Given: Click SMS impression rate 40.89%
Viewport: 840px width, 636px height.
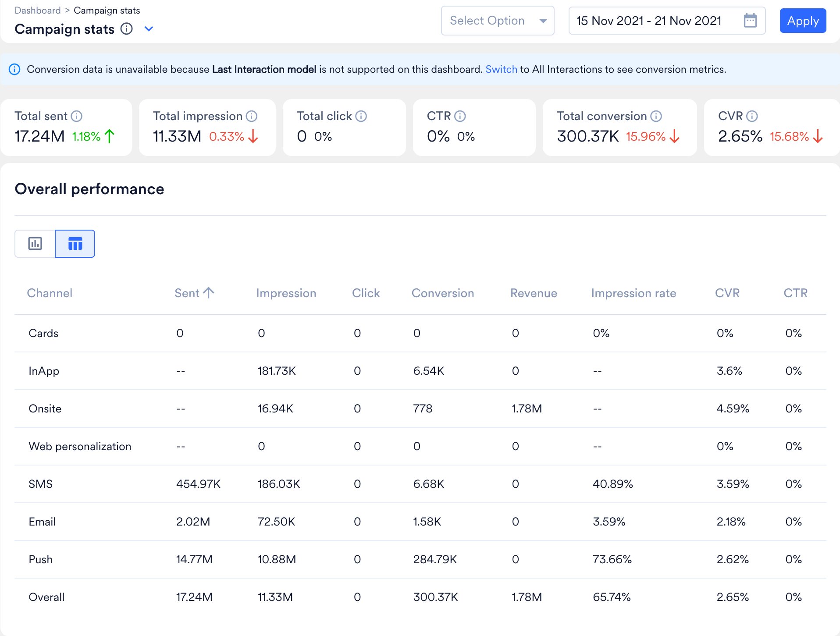Looking at the screenshot, I should [x=612, y=484].
